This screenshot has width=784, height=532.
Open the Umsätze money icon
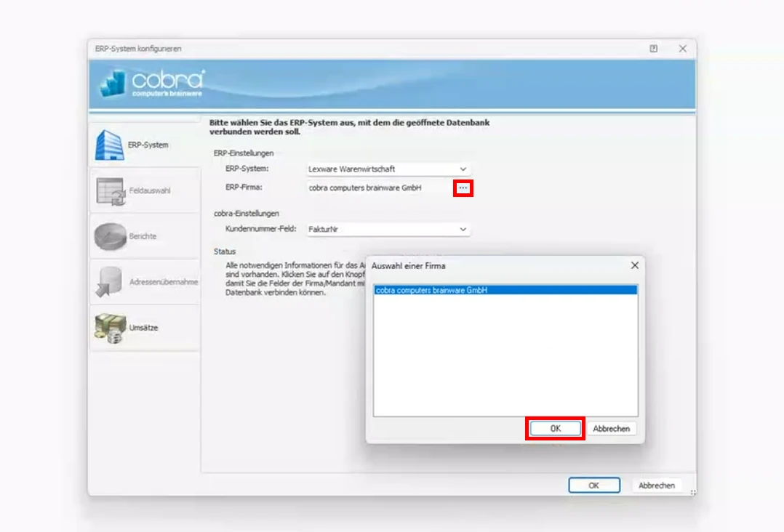click(x=110, y=328)
